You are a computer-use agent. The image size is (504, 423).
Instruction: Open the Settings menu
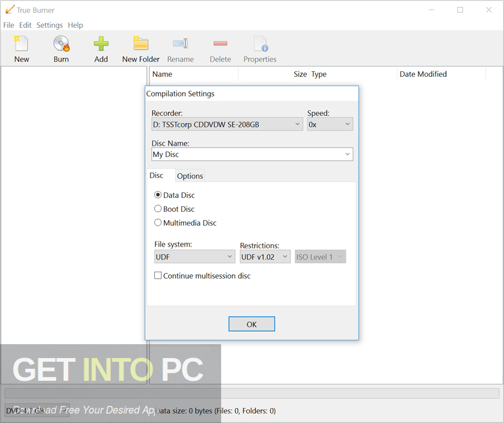50,25
